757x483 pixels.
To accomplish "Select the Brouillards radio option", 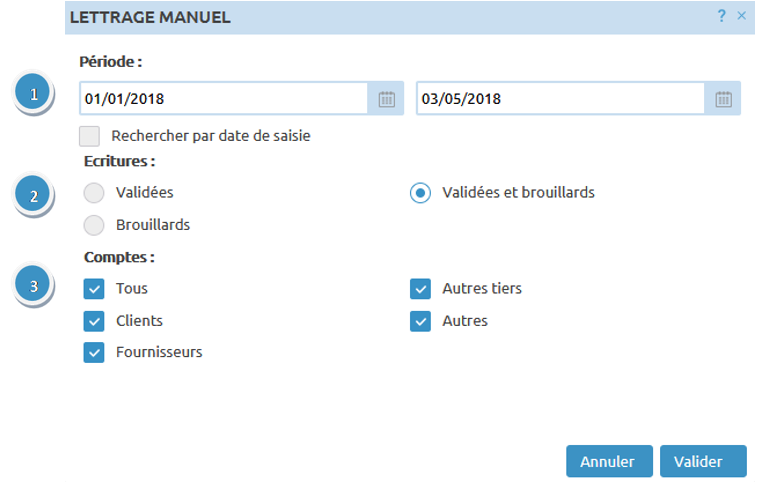I will click(x=94, y=225).
